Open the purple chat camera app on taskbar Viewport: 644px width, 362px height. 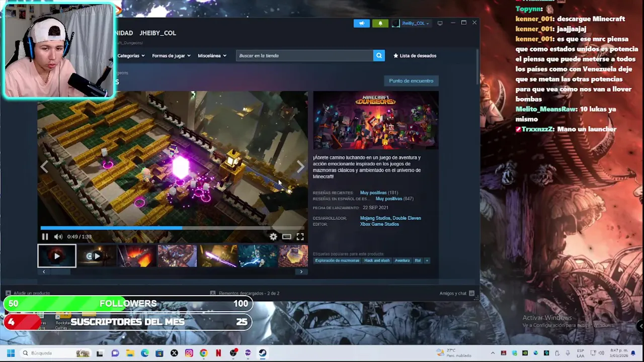point(115,353)
